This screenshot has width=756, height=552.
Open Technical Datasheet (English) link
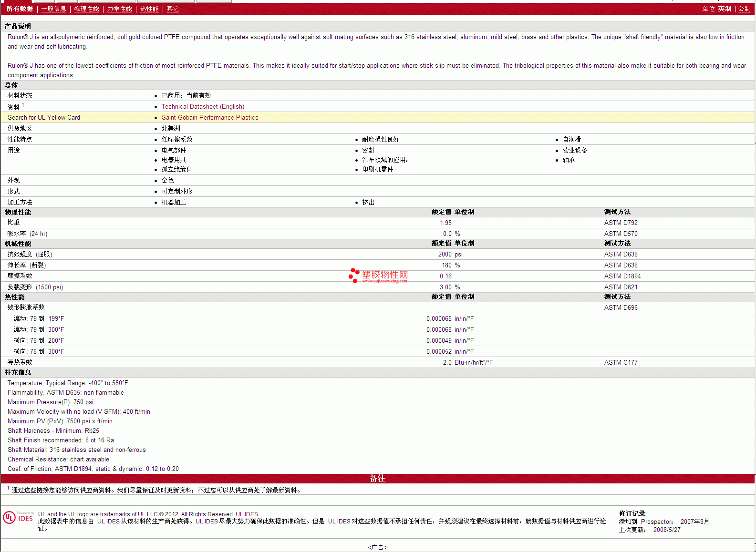[x=203, y=107]
